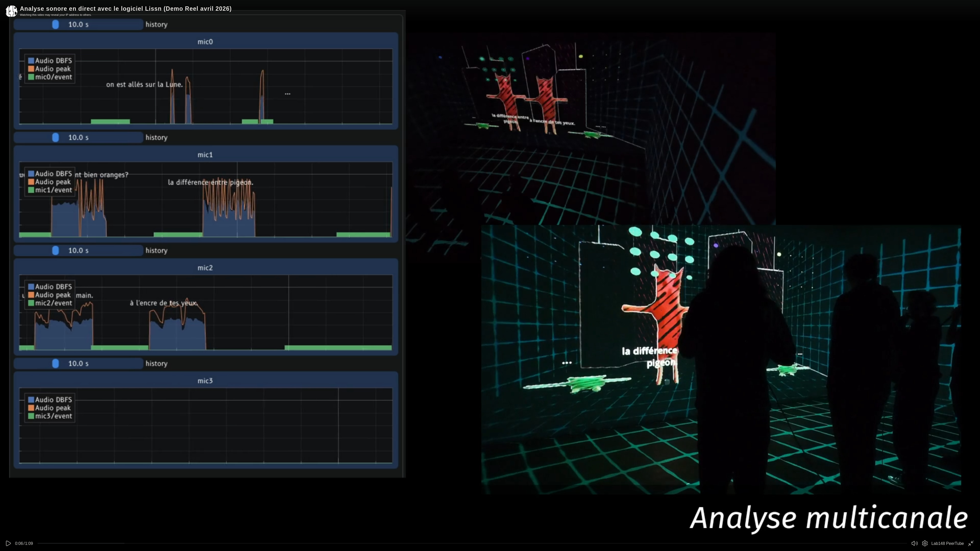
Task: Click Audio DBFS in the mic3 legend
Action: (x=50, y=400)
